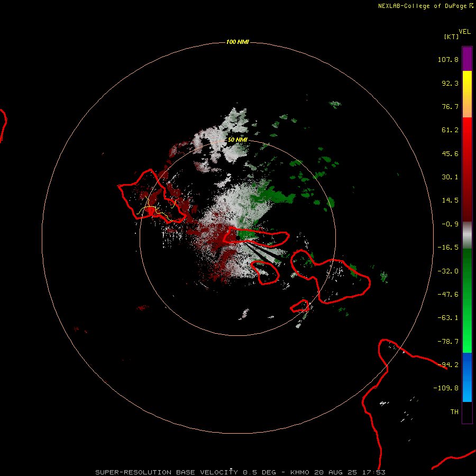Image resolution: width=476 pixels, height=476 pixels.
Task: Click the KHMO radar site identifier
Action: tap(300, 472)
